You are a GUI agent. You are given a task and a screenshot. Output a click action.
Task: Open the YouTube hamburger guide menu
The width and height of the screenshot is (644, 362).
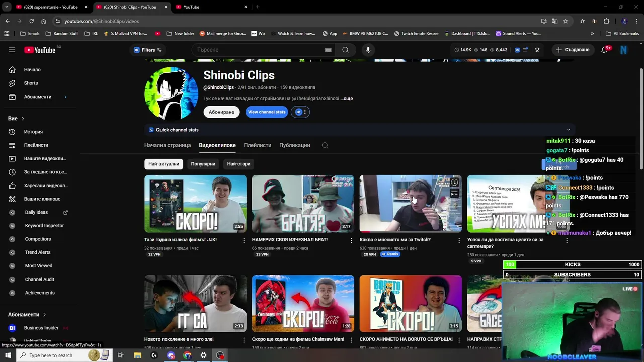click(x=12, y=50)
